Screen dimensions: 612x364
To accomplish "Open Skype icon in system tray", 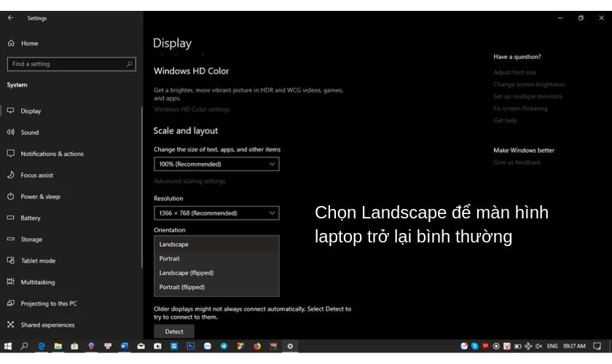I will pos(474,346).
